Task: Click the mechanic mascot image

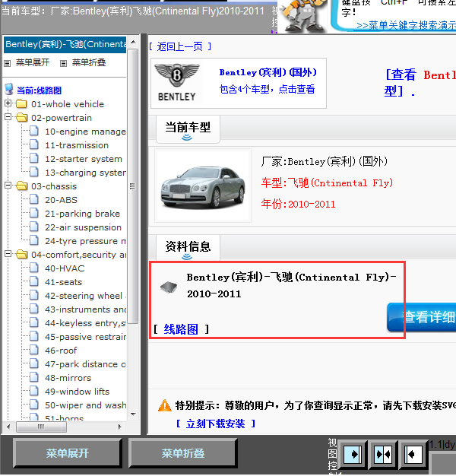Action: click(x=302, y=16)
